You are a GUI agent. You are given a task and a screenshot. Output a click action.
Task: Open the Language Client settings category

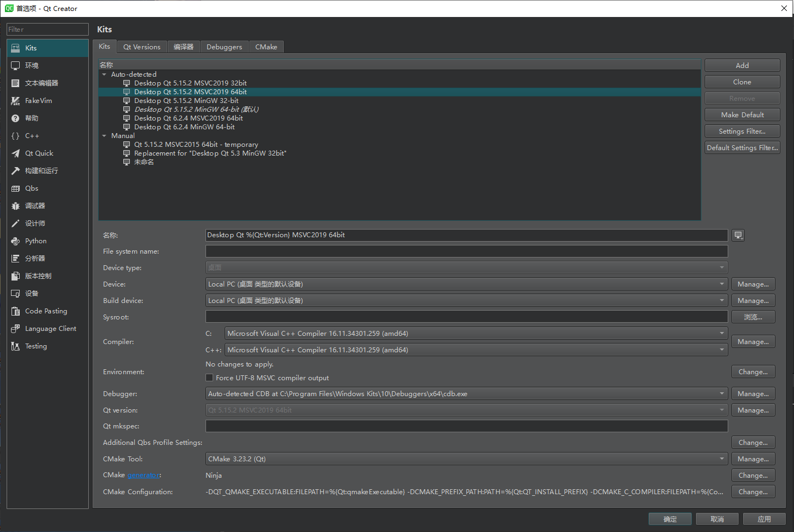[48, 329]
